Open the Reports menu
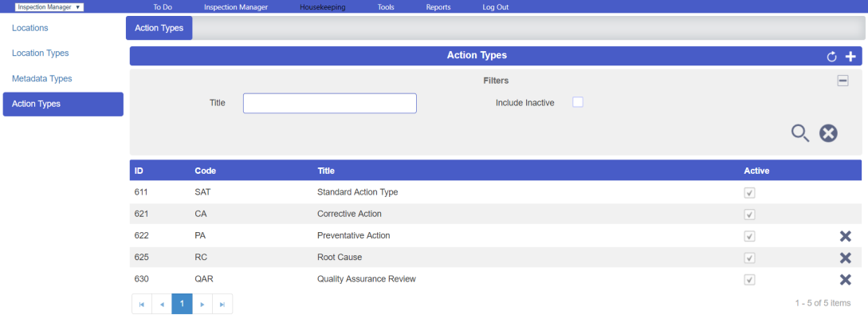868x319 pixels. pyautogui.click(x=438, y=7)
